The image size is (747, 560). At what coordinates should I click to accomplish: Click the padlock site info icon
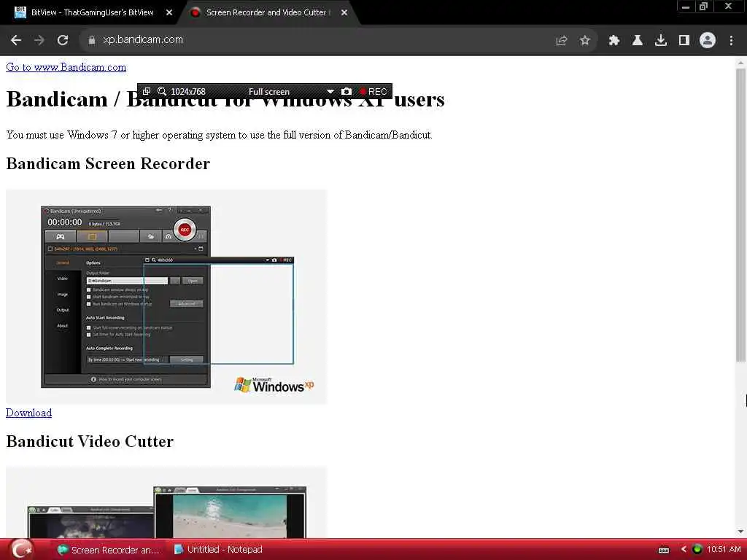tap(91, 41)
